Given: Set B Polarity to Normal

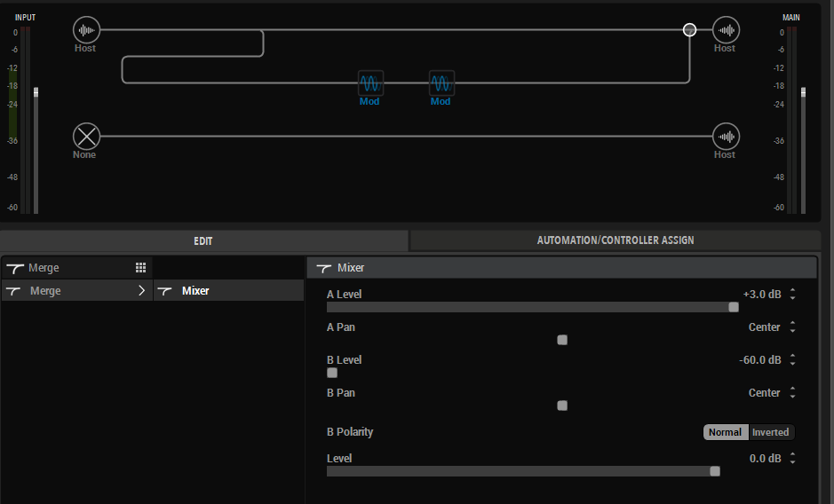Looking at the screenshot, I should (x=725, y=432).
